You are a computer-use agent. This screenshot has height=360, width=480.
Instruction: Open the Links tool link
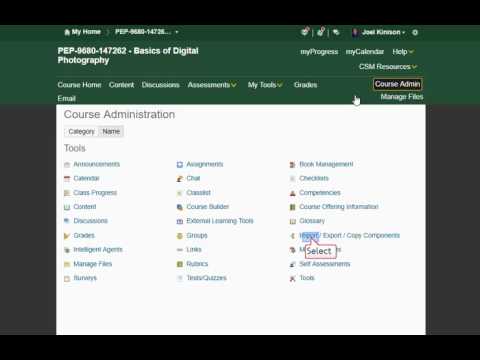click(194, 250)
